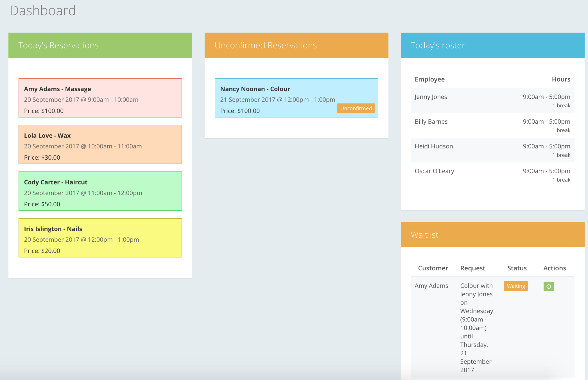Click the Today's roster panel header
588x380 pixels.
pos(493,45)
